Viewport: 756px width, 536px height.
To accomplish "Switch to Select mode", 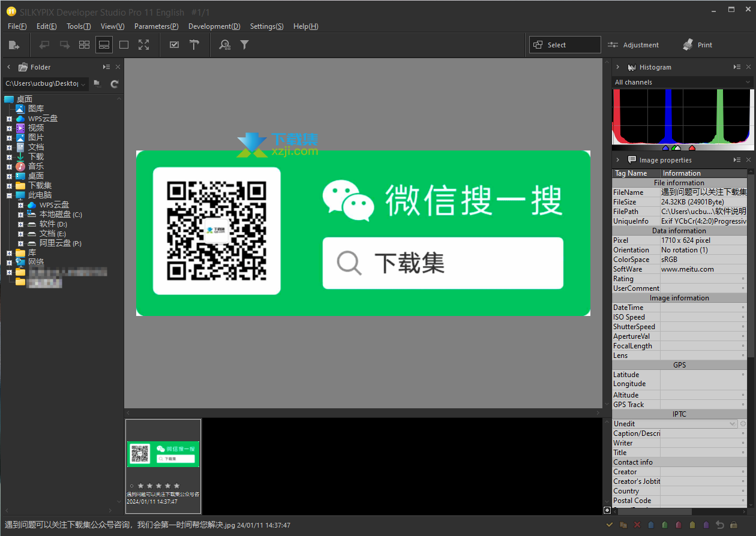I will tap(565, 45).
